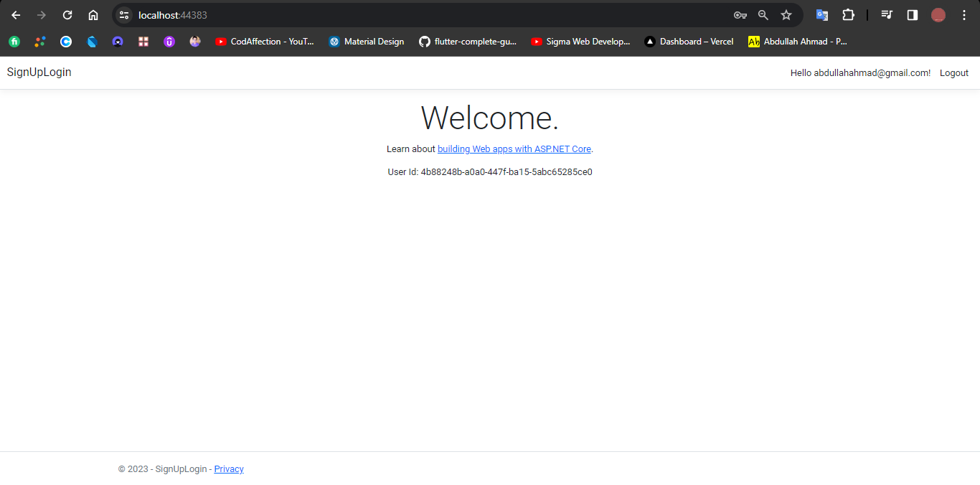Screen dimensions: 980x485
Task: Open the red grid bookmark icon
Action: coord(143,42)
